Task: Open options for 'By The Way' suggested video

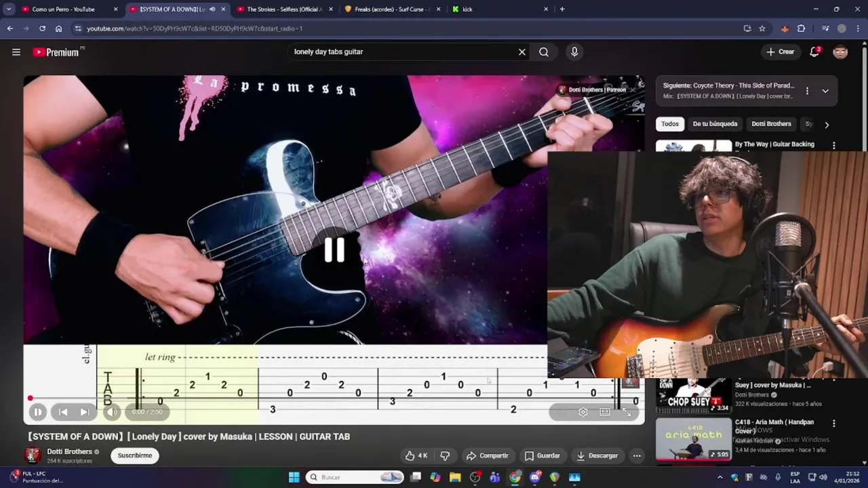Action: [x=834, y=145]
